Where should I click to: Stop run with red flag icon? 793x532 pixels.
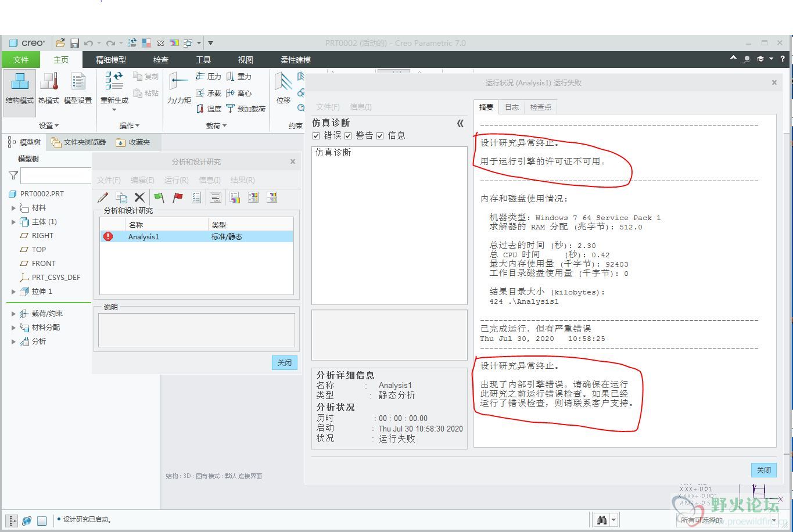178,197
